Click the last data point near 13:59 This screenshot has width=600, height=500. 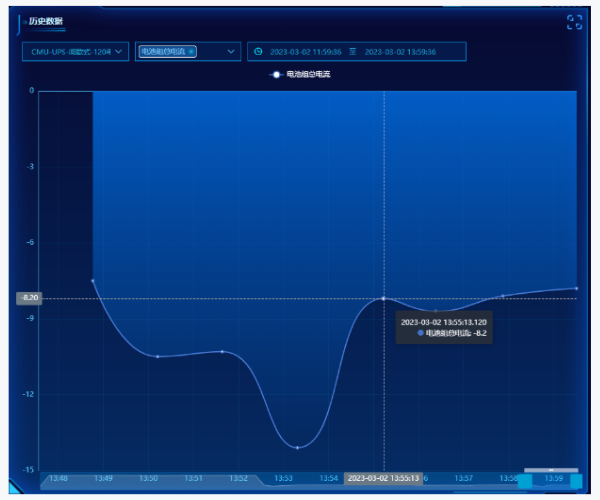tap(576, 289)
